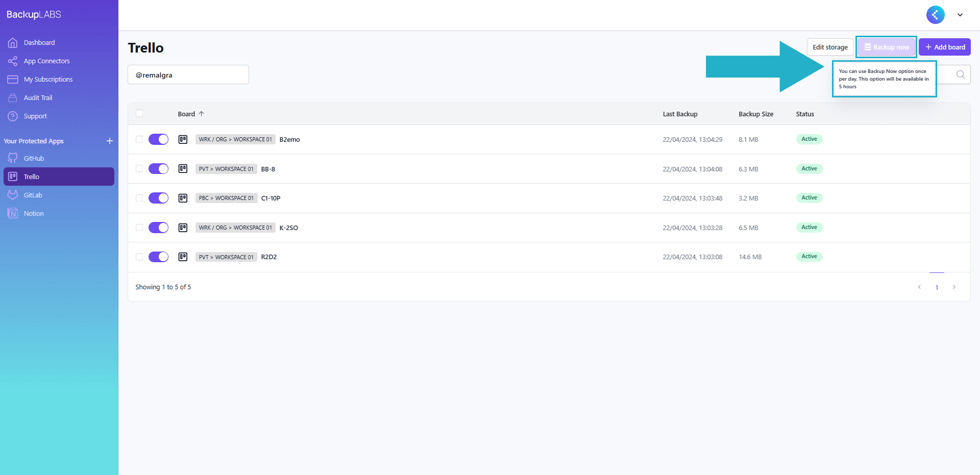Check the B2emo row checkbox
This screenshot has height=475, width=980.
(139, 139)
